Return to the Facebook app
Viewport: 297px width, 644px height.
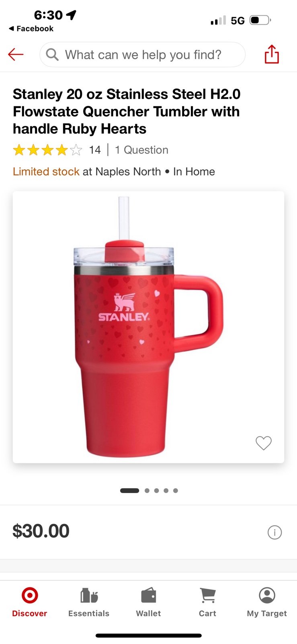31,29
